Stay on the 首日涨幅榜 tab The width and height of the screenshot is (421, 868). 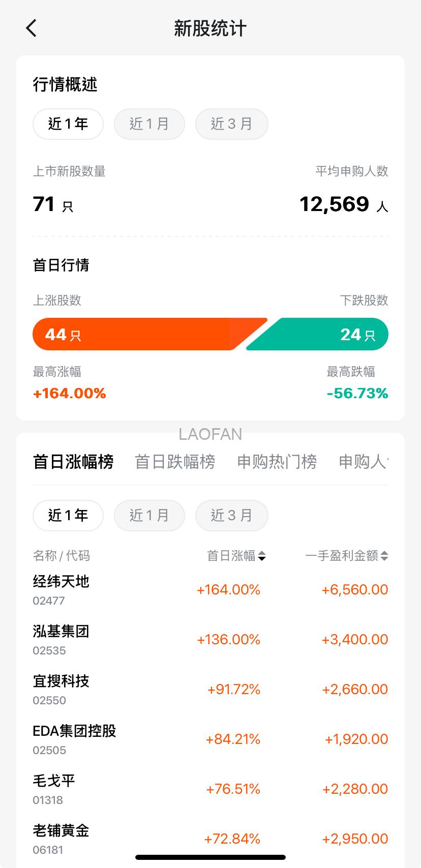tap(72, 462)
